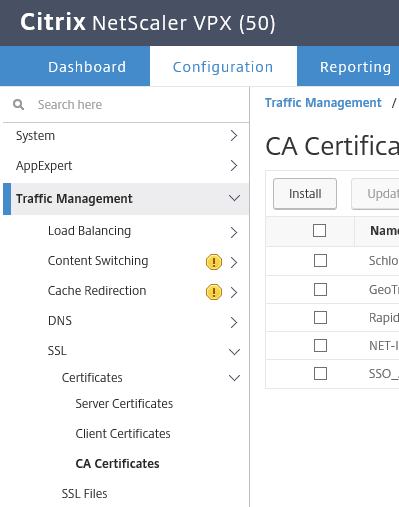Image resolution: width=399 pixels, height=507 pixels.
Task: Open SSL Files in the sidebar
Action: tap(84, 494)
